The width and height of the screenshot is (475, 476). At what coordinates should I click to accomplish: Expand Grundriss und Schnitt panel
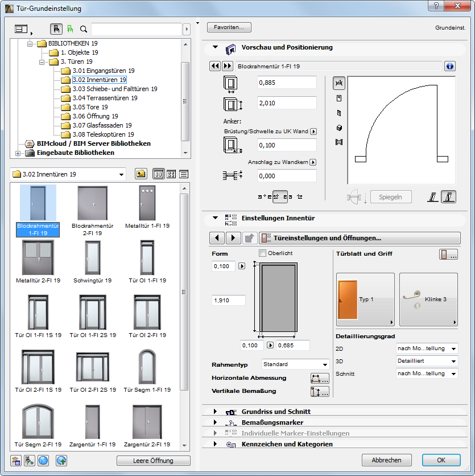tap(215, 411)
